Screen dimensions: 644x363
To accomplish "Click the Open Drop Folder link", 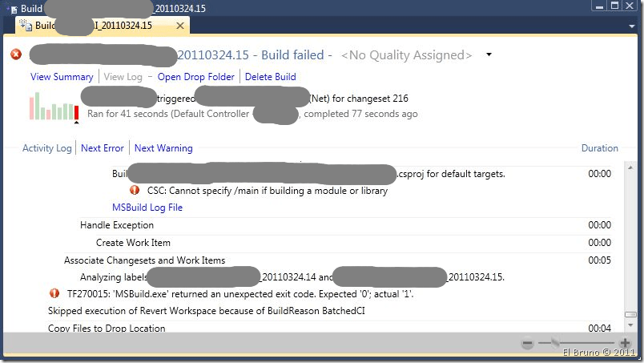I will (x=196, y=77).
